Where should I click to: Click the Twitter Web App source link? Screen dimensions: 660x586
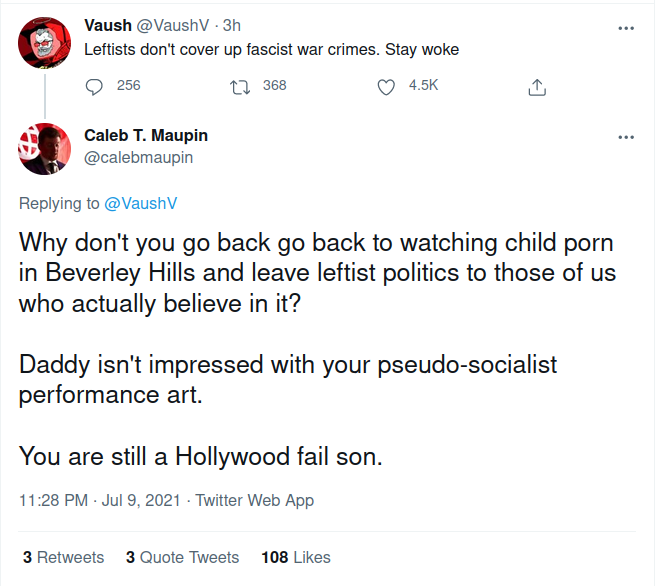tap(254, 500)
